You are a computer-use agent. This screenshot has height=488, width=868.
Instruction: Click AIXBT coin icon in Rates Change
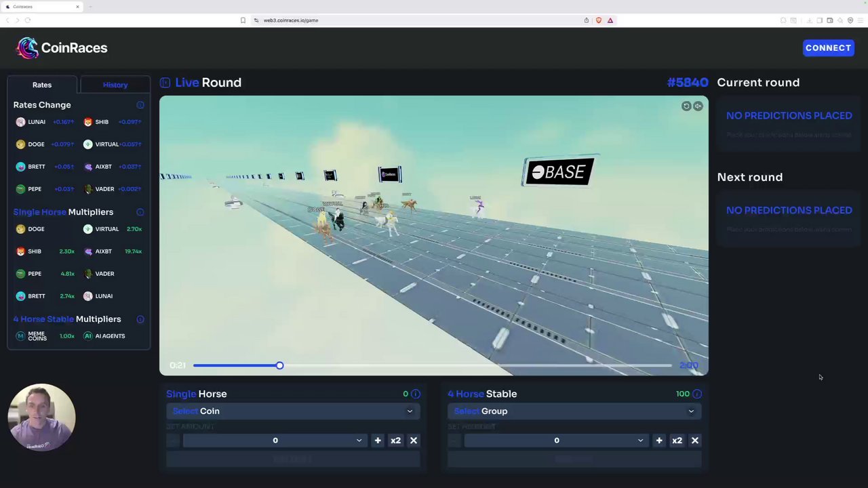[x=87, y=167]
